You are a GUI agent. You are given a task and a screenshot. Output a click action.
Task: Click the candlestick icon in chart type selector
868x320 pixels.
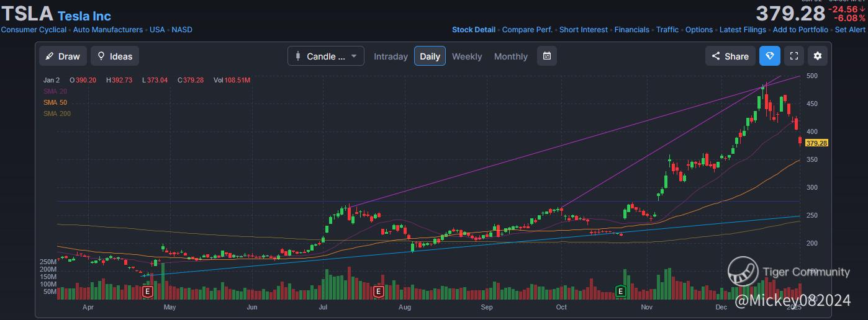[x=297, y=56]
